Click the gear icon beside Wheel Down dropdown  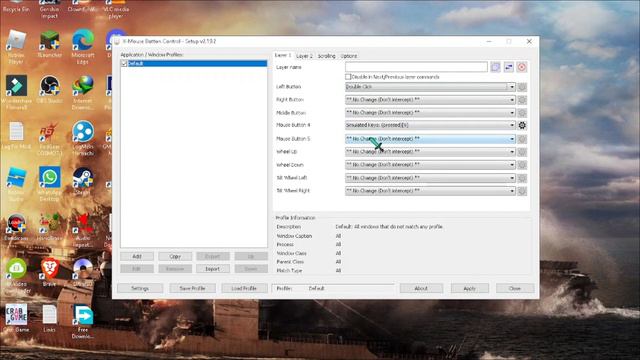click(x=522, y=165)
